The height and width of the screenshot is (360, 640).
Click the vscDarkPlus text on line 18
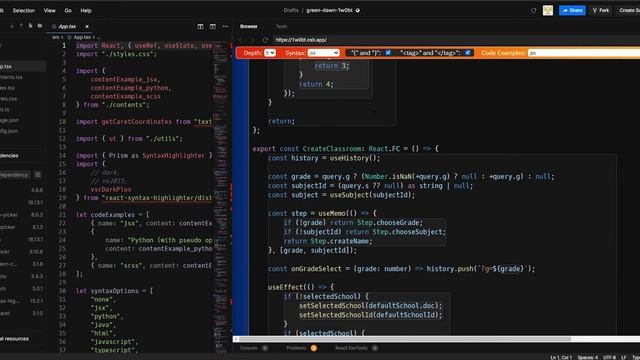click(111, 189)
